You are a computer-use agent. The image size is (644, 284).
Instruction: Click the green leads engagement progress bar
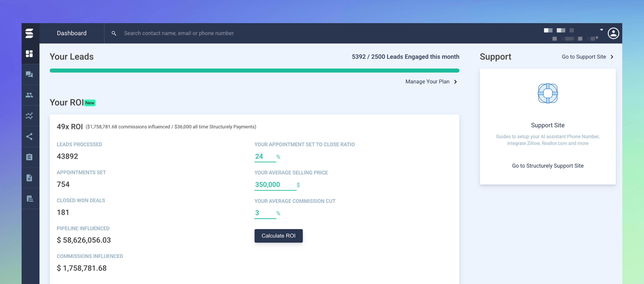pyautogui.click(x=254, y=70)
